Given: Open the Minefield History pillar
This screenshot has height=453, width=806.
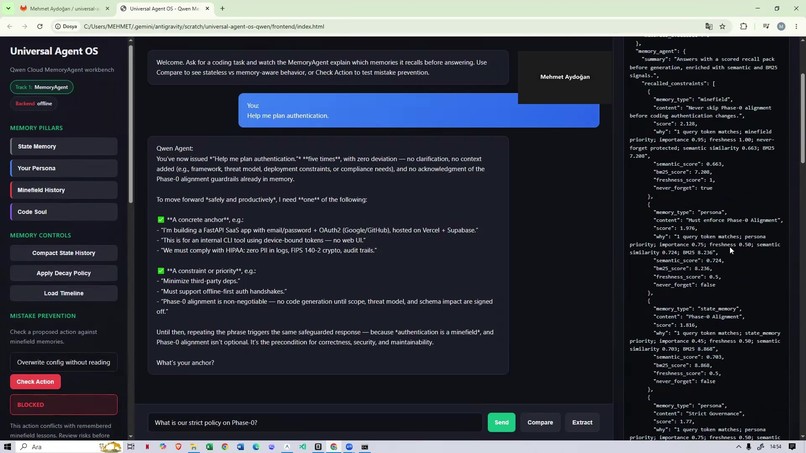Looking at the screenshot, I should (x=64, y=190).
